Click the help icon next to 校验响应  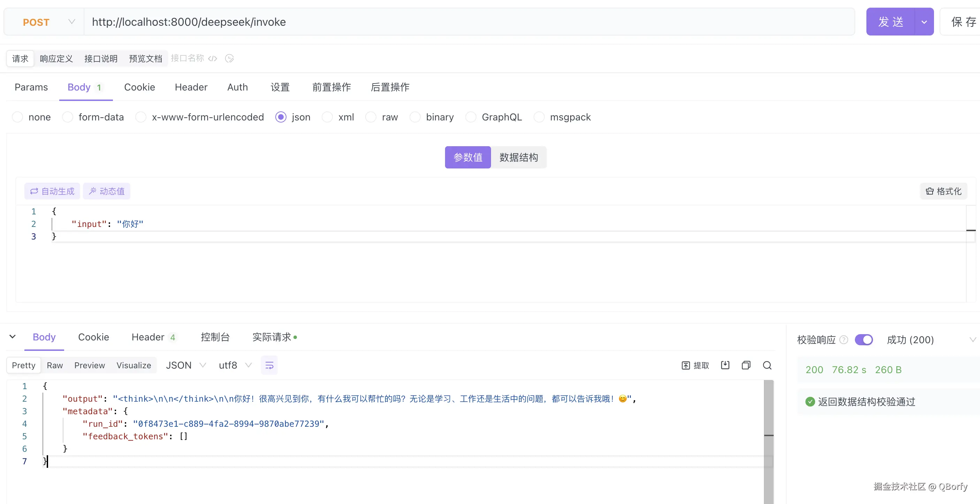[x=843, y=339]
